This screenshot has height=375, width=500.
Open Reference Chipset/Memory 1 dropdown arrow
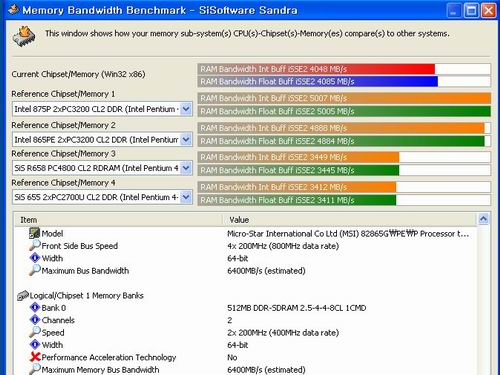click(x=186, y=109)
